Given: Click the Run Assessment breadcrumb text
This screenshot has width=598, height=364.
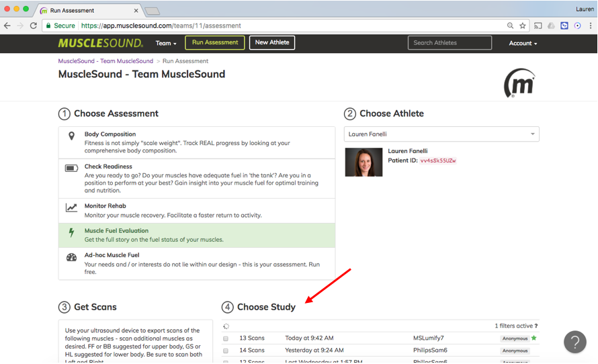Looking at the screenshot, I should point(185,61).
